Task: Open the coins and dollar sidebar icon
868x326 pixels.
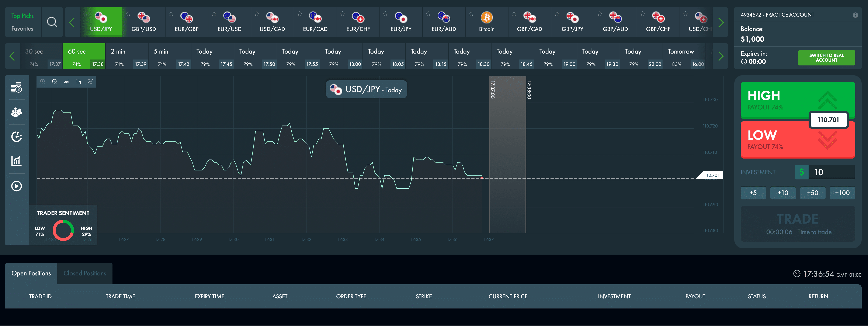Action: (16, 88)
